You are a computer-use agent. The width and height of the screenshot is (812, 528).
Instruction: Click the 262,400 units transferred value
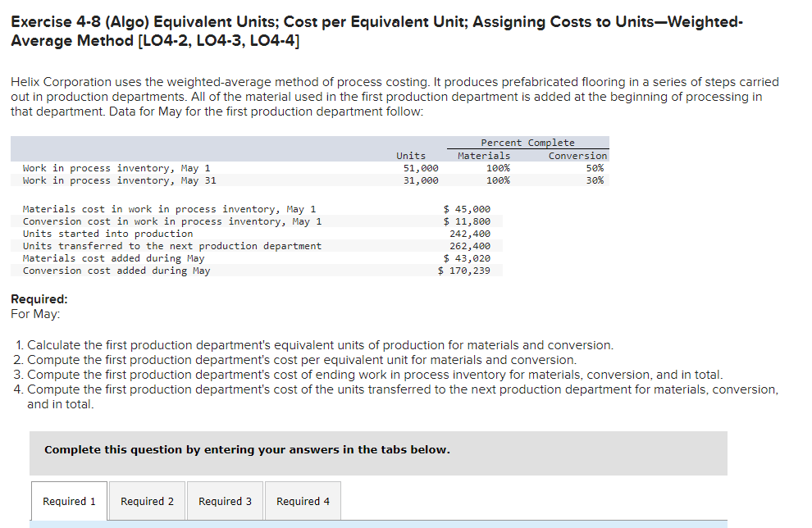(472, 245)
